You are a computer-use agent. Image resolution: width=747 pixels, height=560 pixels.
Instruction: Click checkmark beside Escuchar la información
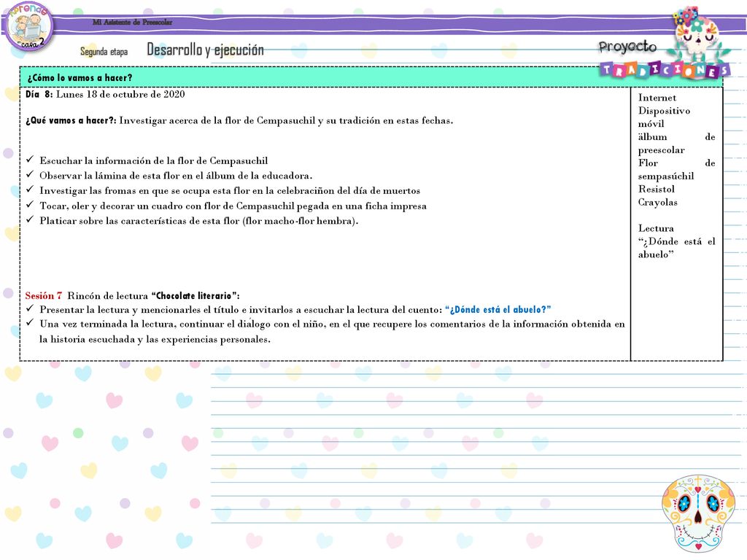tap(30, 160)
